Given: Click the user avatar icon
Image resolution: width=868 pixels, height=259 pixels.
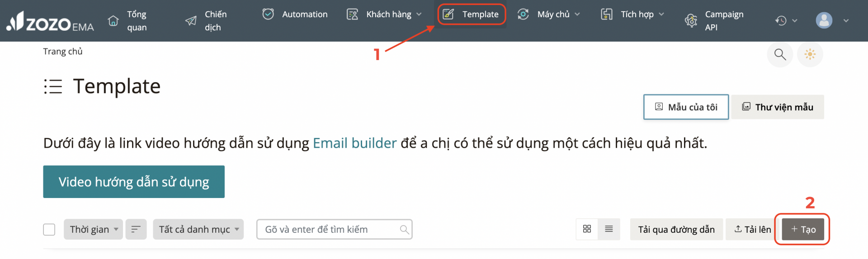Looking at the screenshot, I should [x=824, y=20].
